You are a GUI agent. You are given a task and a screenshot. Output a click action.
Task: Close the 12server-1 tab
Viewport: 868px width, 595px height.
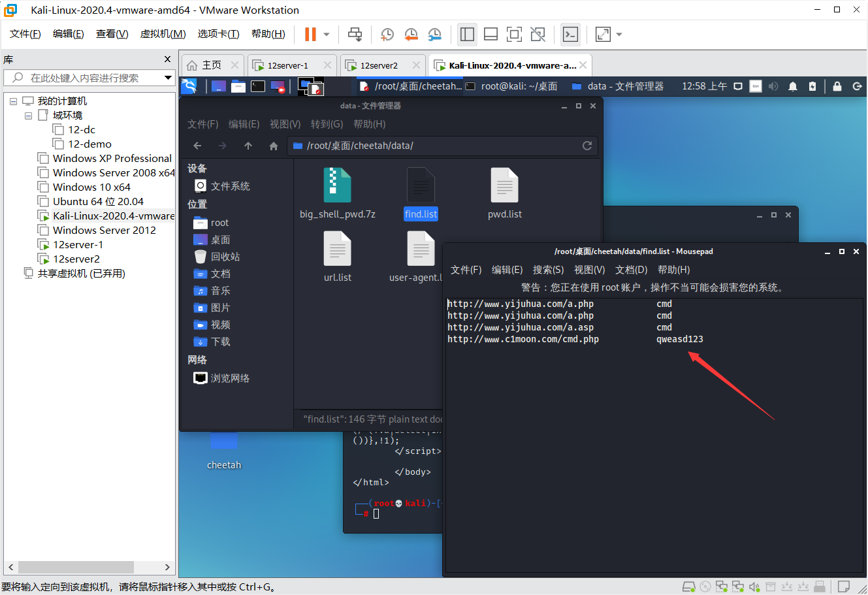(327, 65)
